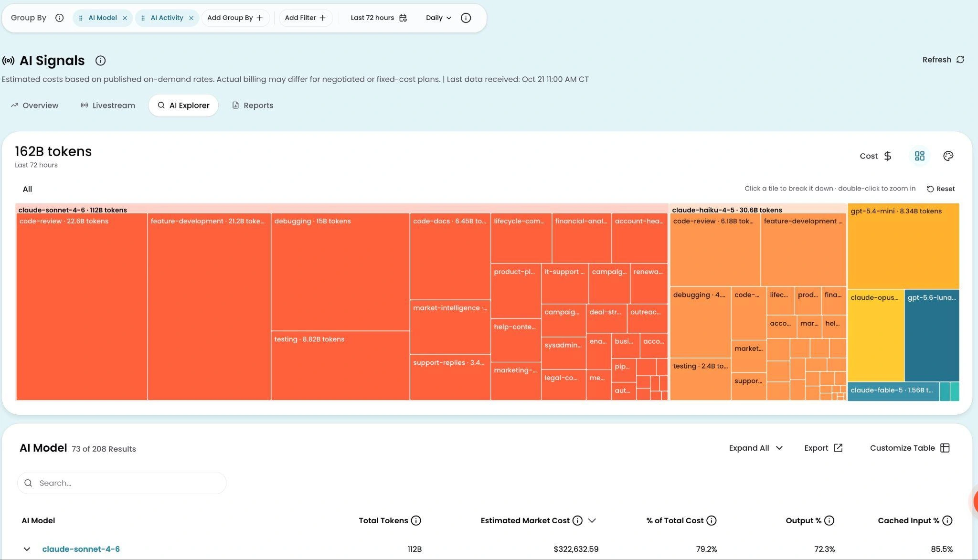978x560 pixels.
Task: Click the % of Total Cost info icon
Action: 712,521
